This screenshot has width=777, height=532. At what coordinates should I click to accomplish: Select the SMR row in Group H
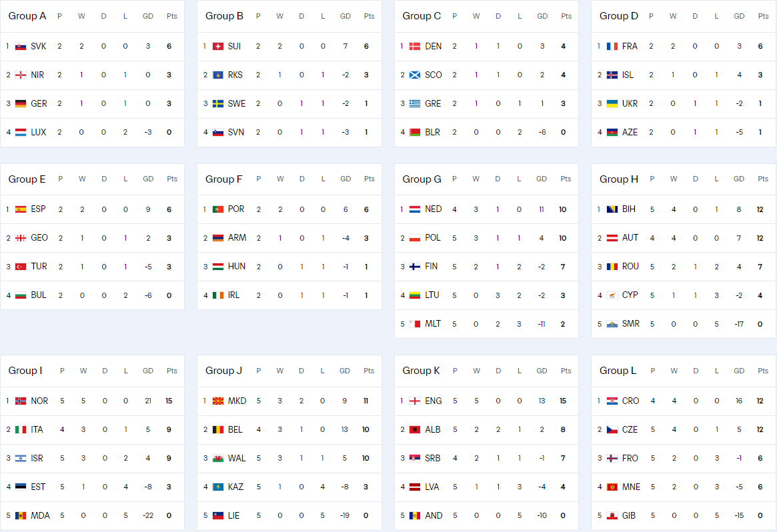click(684, 324)
